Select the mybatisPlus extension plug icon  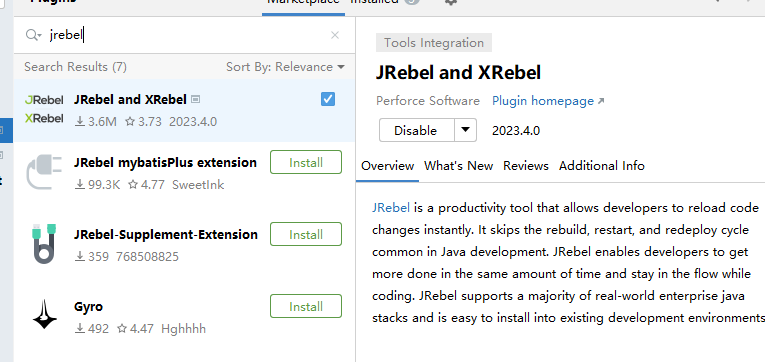[x=44, y=172]
